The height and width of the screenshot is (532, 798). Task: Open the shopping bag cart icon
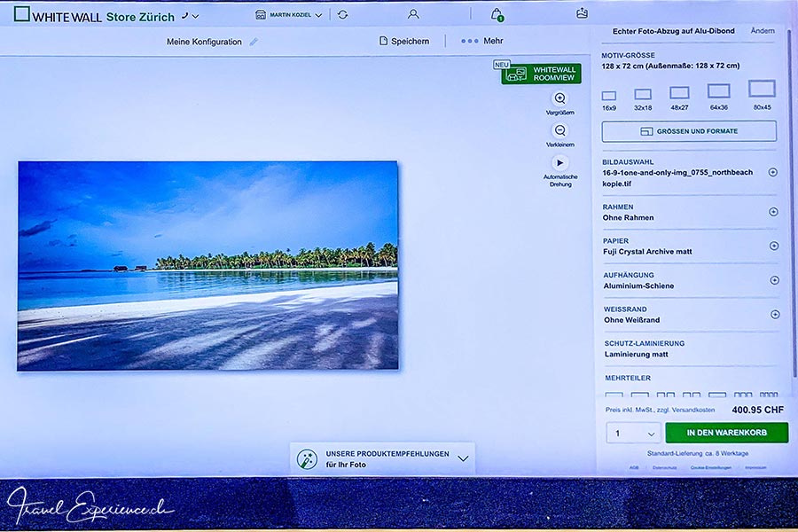497,14
